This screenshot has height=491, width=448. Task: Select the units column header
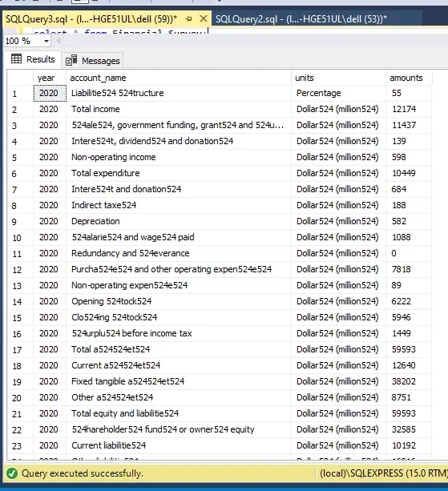click(339, 78)
